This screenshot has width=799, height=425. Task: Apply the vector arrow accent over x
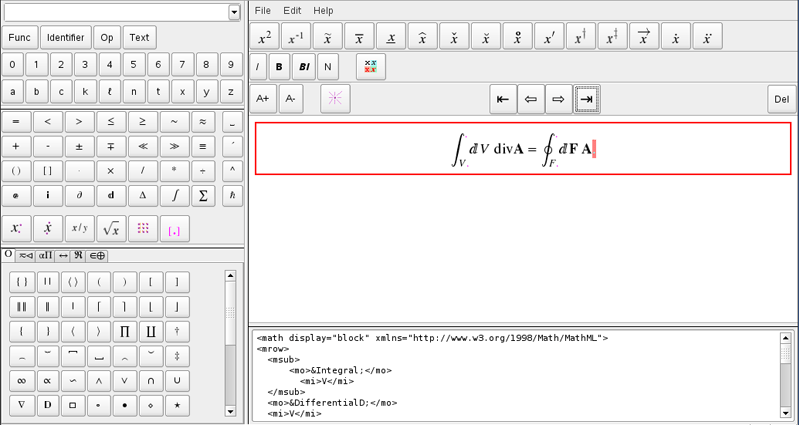pos(644,37)
